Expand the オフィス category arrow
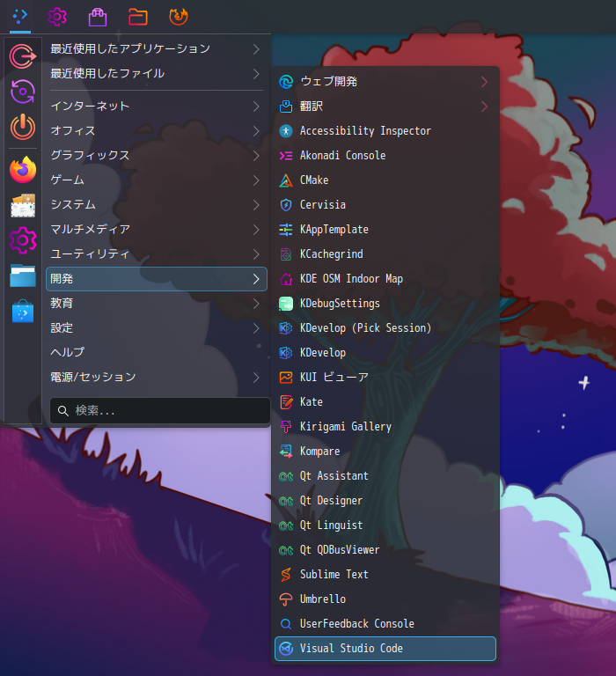The width and height of the screenshot is (616, 676). coord(256,131)
